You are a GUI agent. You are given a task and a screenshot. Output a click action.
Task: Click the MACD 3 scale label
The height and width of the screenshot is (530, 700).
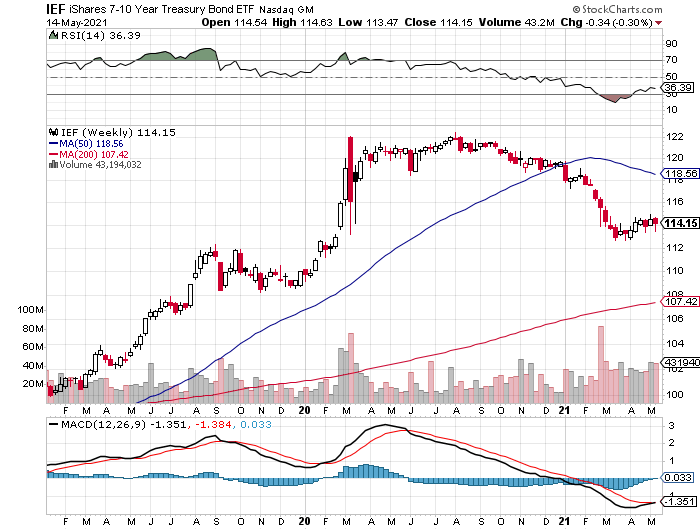(x=671, y=426)
